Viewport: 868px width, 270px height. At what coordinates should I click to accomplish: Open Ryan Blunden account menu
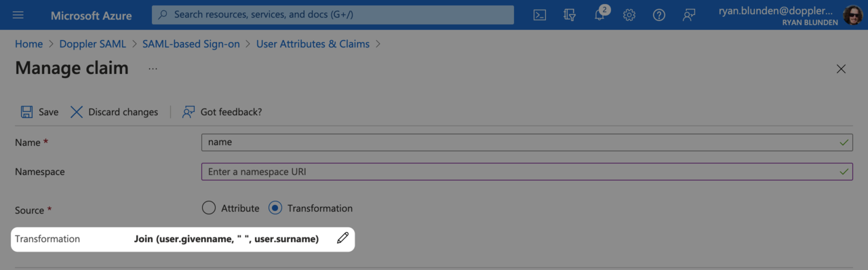point(790,15)
